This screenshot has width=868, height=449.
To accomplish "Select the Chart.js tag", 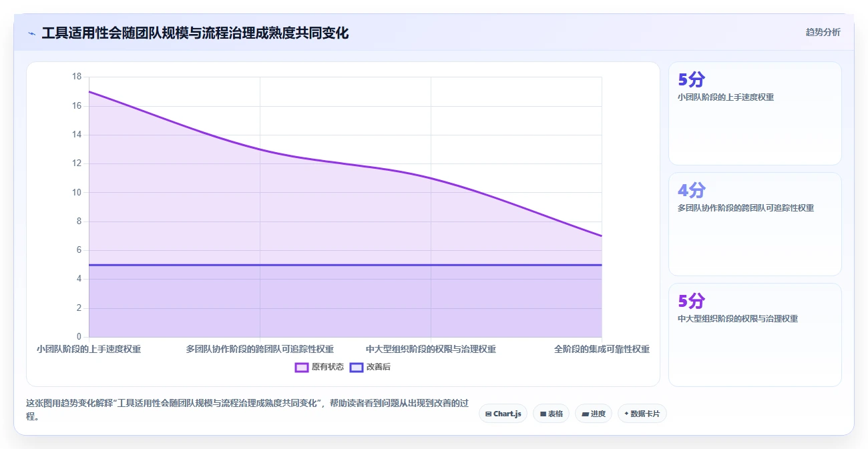I will point(503,414).
